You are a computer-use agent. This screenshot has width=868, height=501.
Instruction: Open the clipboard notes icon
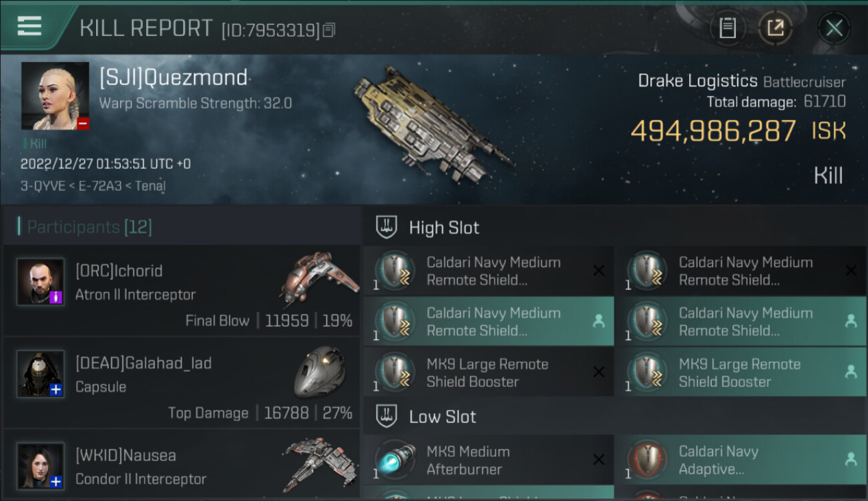(727, 28)
